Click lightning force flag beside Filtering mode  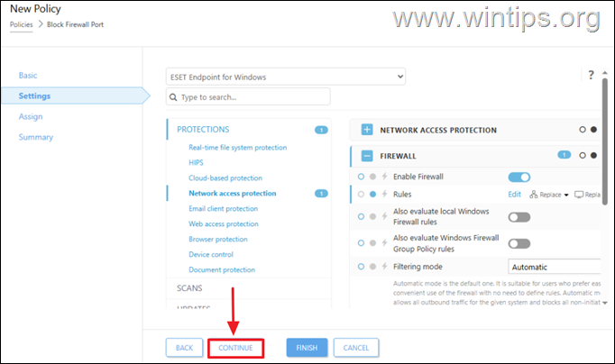pos(385,267)
